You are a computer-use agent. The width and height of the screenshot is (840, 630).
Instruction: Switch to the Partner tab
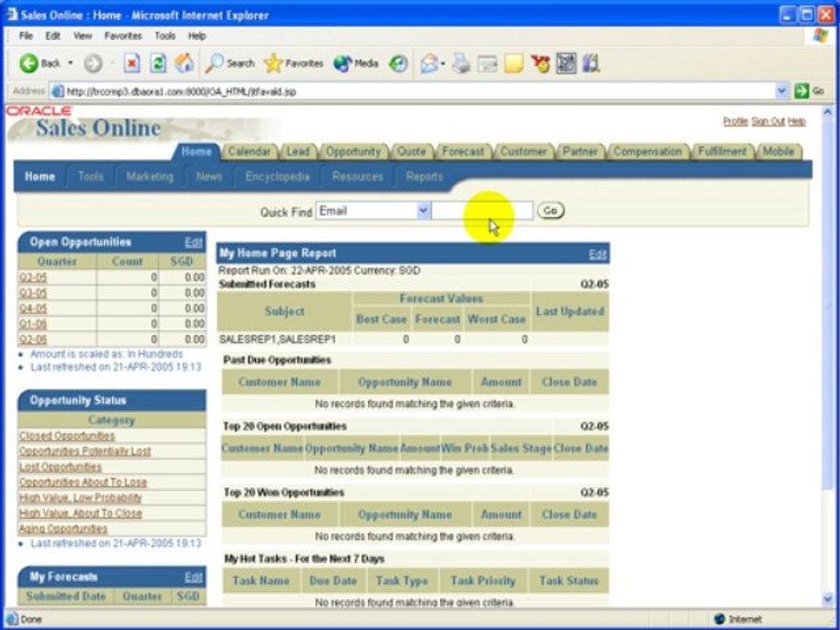click(x=579, y=151)
